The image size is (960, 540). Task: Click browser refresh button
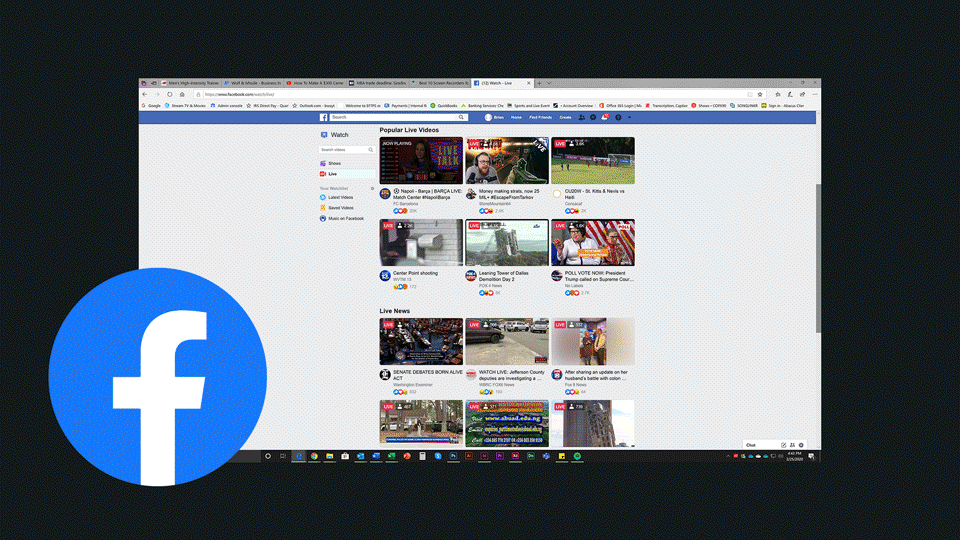[x=170, y=94]
